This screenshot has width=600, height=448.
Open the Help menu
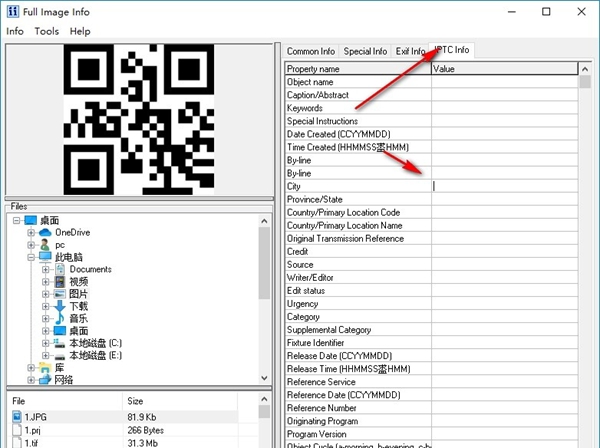click(x=80, y=31)
